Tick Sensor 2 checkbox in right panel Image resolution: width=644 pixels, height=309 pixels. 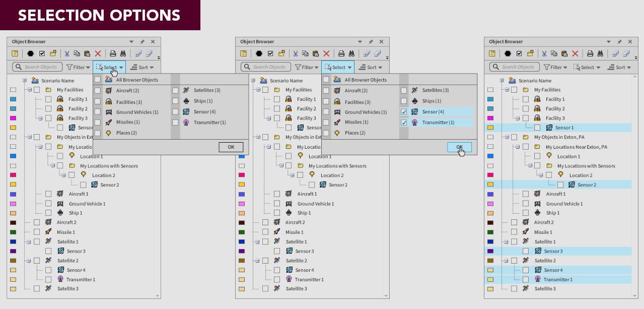point(560,185)
